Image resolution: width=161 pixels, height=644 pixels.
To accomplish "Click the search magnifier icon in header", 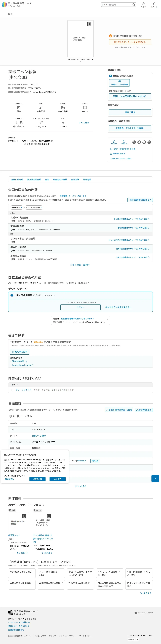I will point(134,5).
